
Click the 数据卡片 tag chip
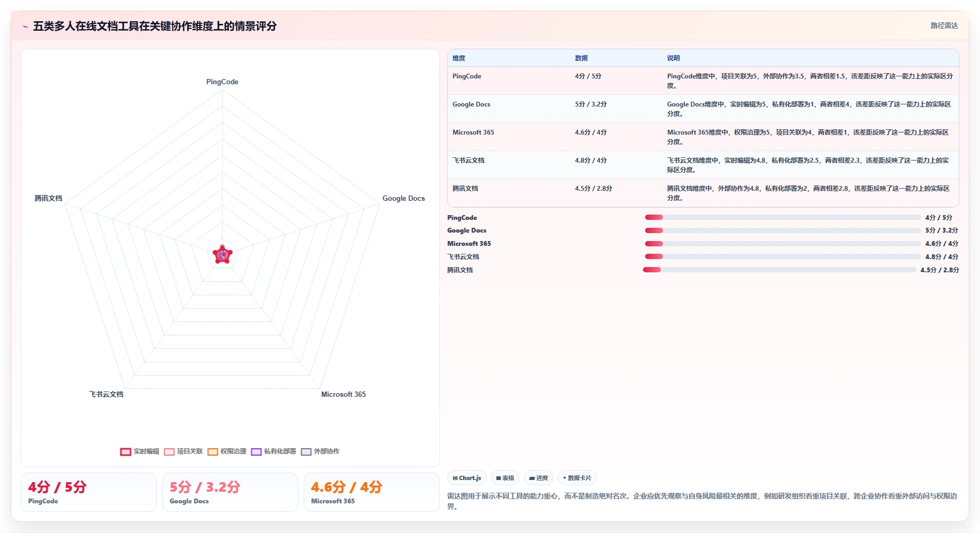[577, 478]
